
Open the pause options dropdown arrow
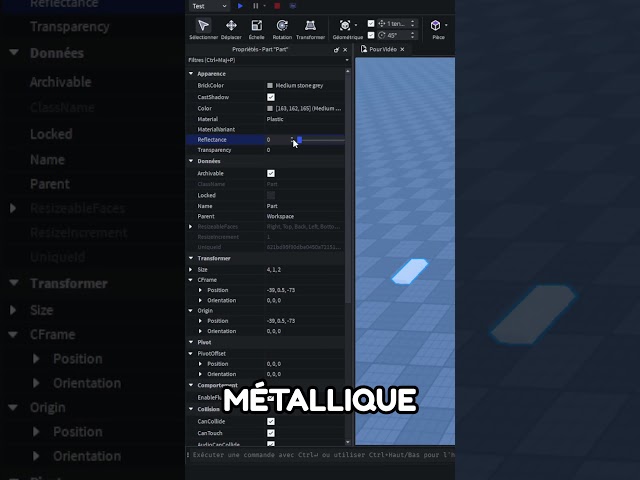264,6
